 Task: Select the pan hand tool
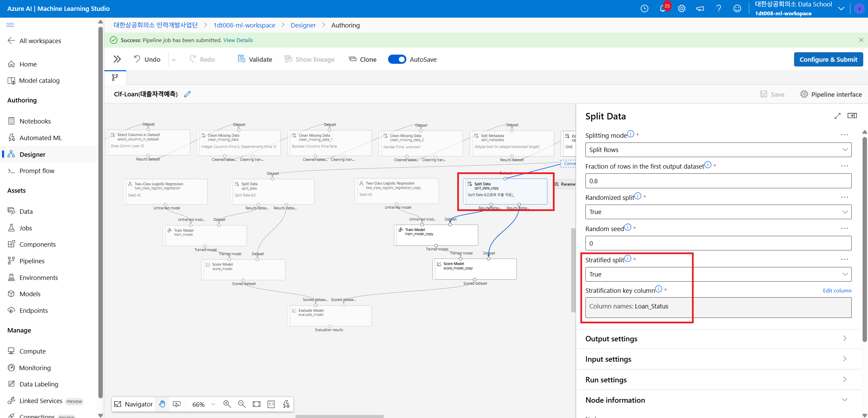click(162, 404)
